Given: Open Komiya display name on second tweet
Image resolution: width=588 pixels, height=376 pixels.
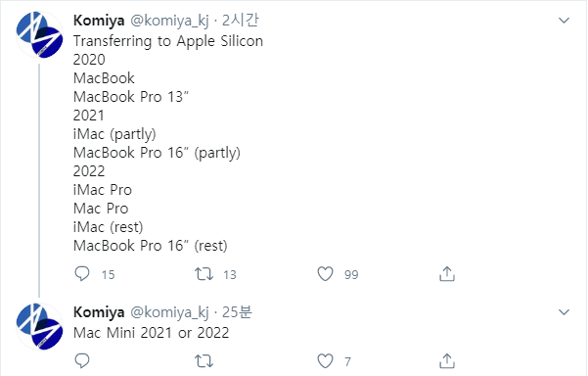Looking at the screenshot, I should coord(99,312).
